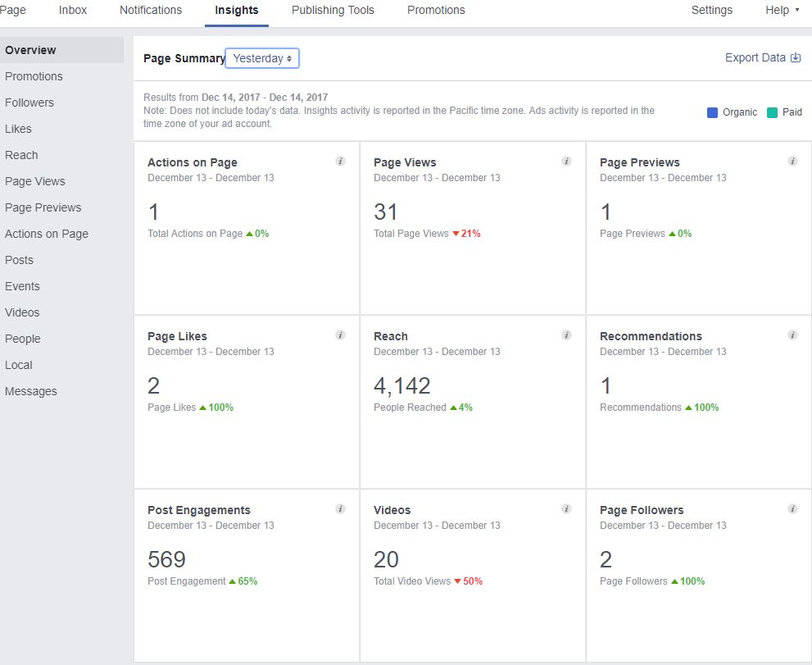Open info tooltip for Post Engagements card

(341, 509)
